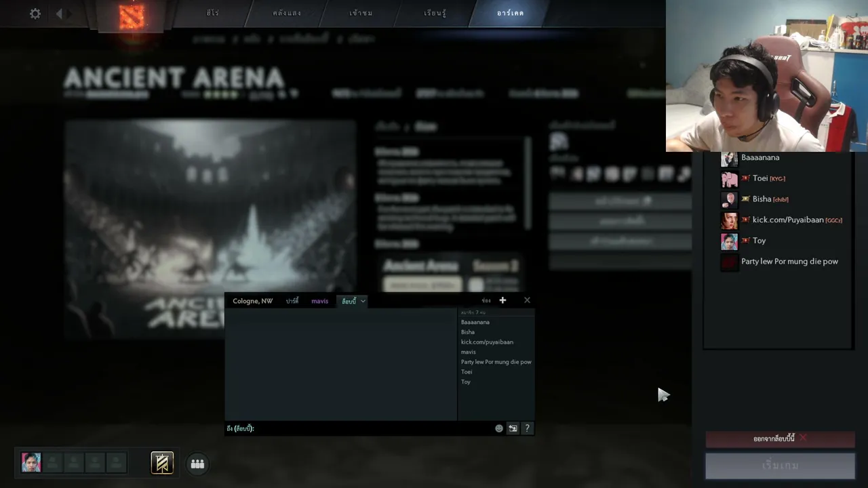Click kick.com/Puyaibaan's avatar in lobby panel
868x488 pixels.
click(x=729, y=220)
